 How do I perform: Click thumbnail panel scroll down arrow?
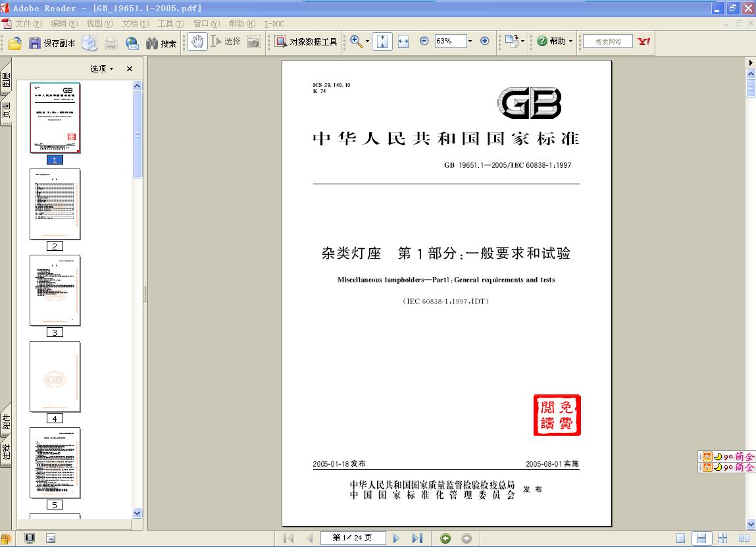[138, 513]
